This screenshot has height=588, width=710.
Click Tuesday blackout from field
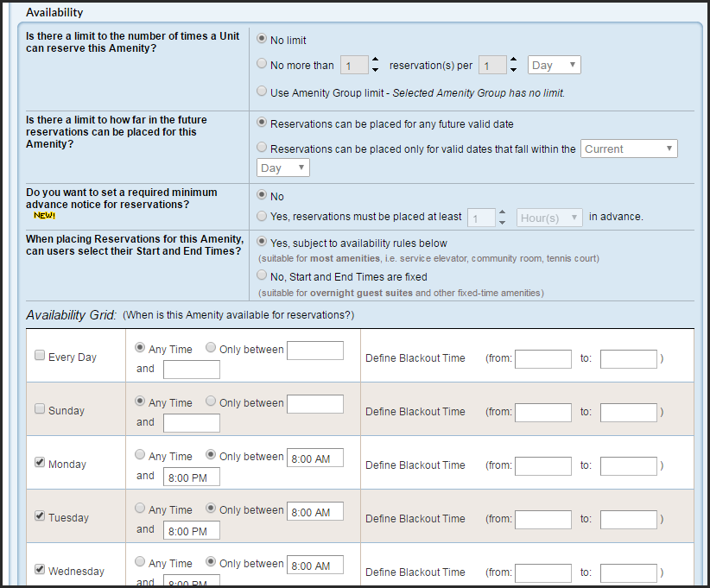[x=543, y=519]
